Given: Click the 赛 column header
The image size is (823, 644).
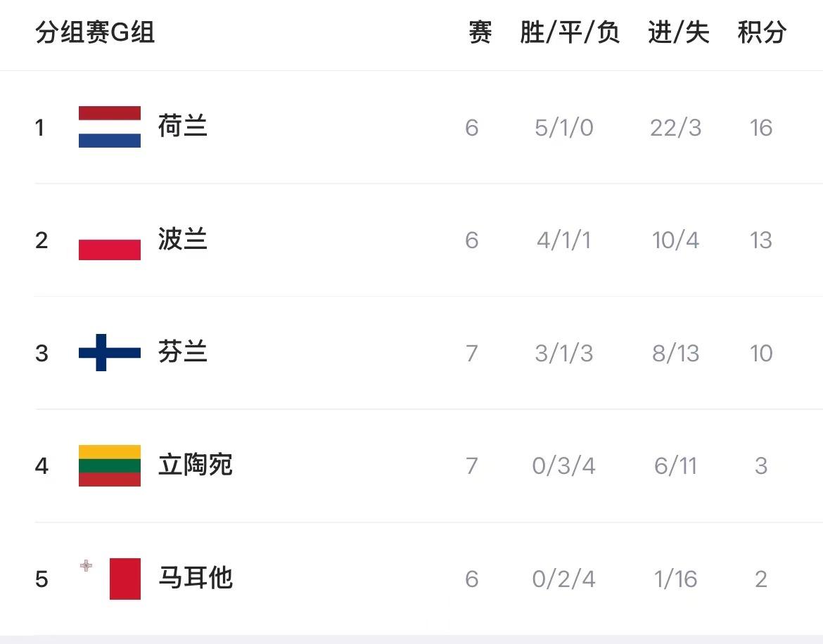Looking at the screenshot, I should [480, 32].
